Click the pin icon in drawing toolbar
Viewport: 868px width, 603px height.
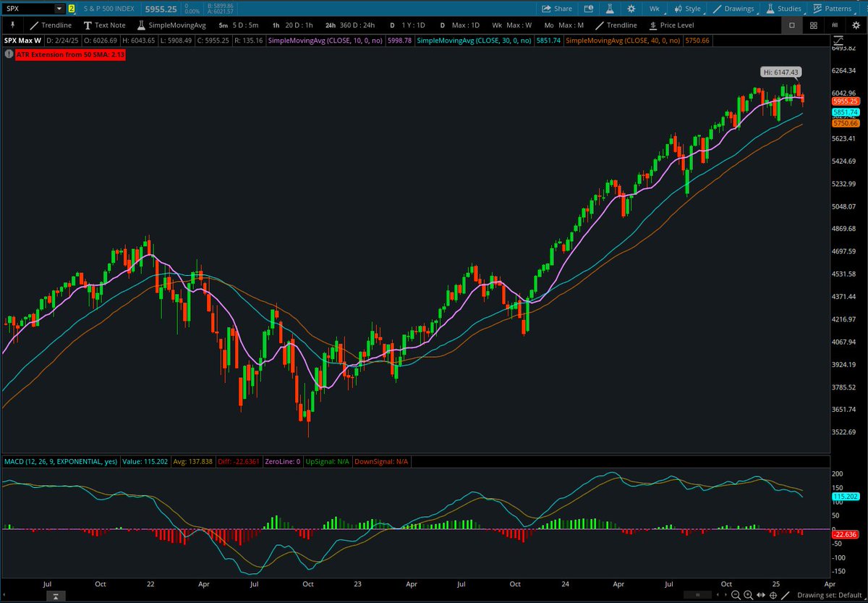tap(12, 25)
